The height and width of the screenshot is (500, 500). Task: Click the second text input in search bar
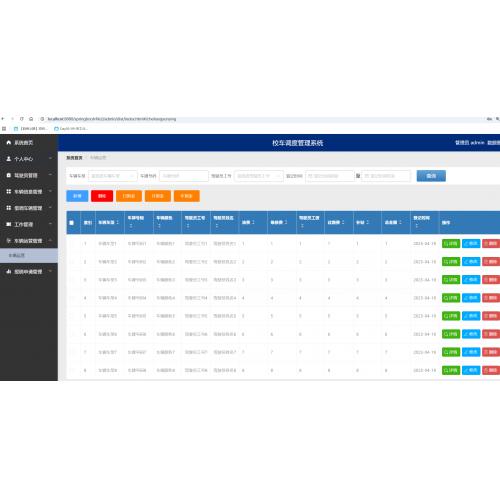click(x=184, y=176)
